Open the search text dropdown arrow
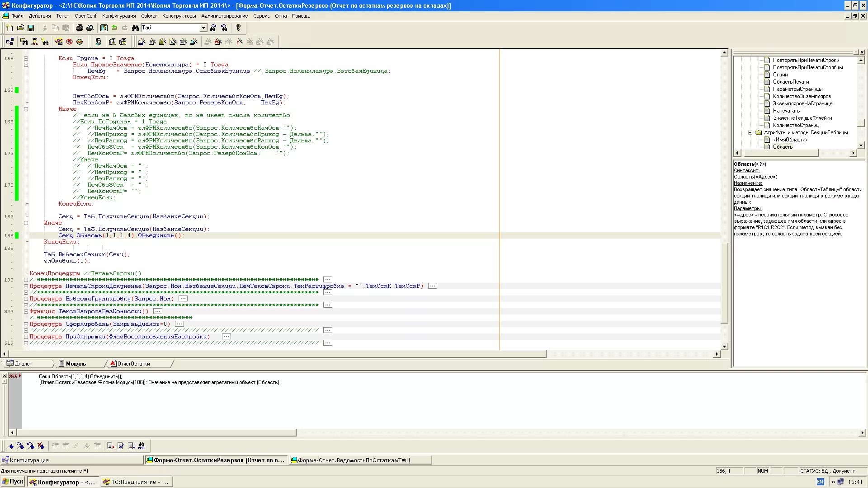This screenshot has height=488, width=868. click(203, 28)
